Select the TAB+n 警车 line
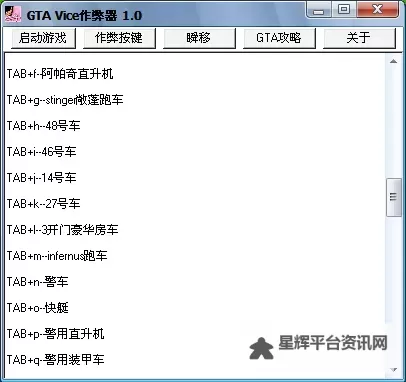 pyautogui.click(x=37, y=282)
